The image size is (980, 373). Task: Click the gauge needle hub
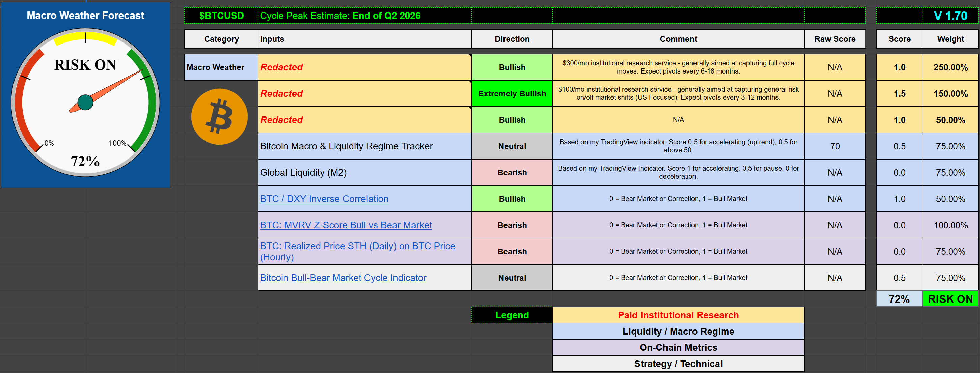pyautogui.click(x=85, y=102)
